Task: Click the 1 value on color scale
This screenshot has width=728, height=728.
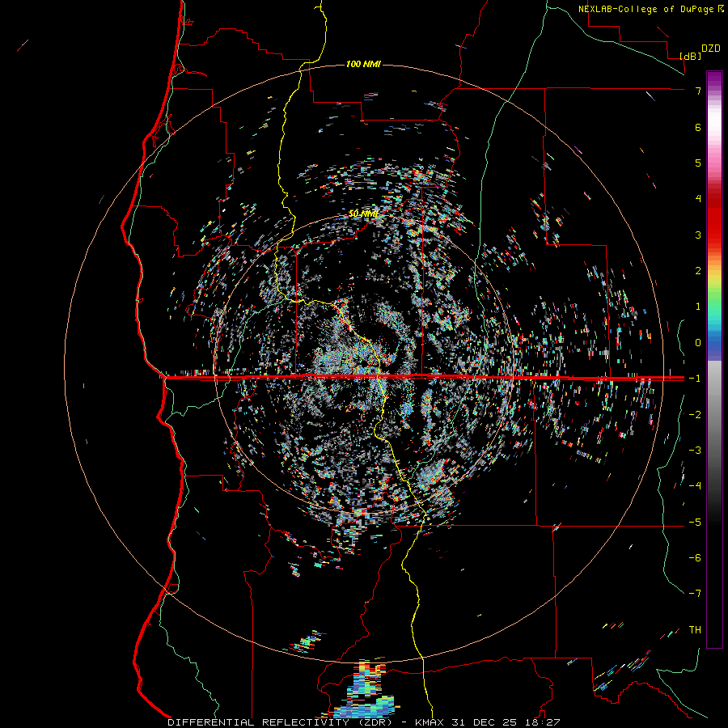Action: tap(698, 307)
